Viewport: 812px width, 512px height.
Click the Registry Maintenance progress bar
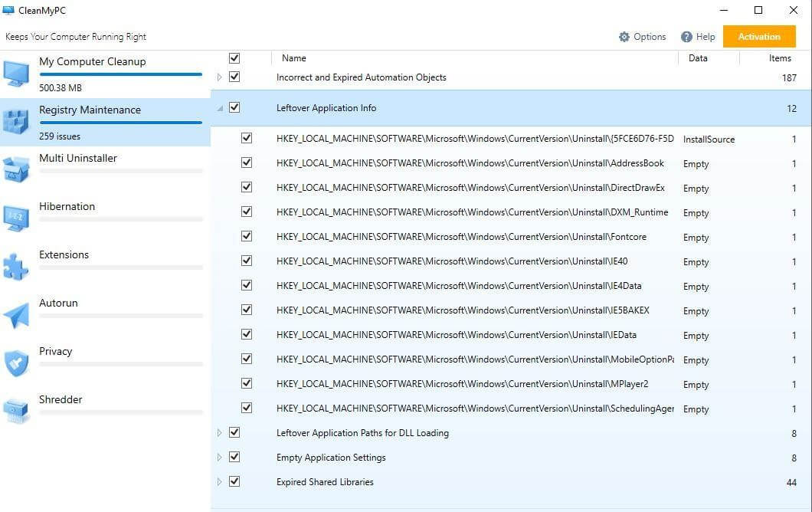(x=121, y=123)
